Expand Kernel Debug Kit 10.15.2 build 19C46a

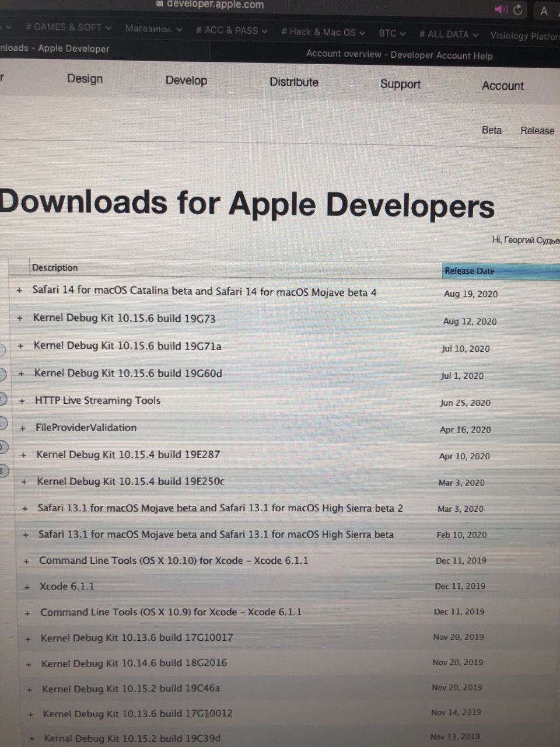pos(30,690)
